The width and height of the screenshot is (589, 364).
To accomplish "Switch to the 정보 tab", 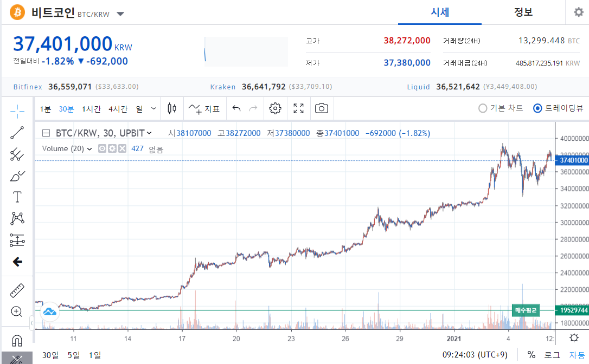I will pyautogui.click(x=523, y=12).
